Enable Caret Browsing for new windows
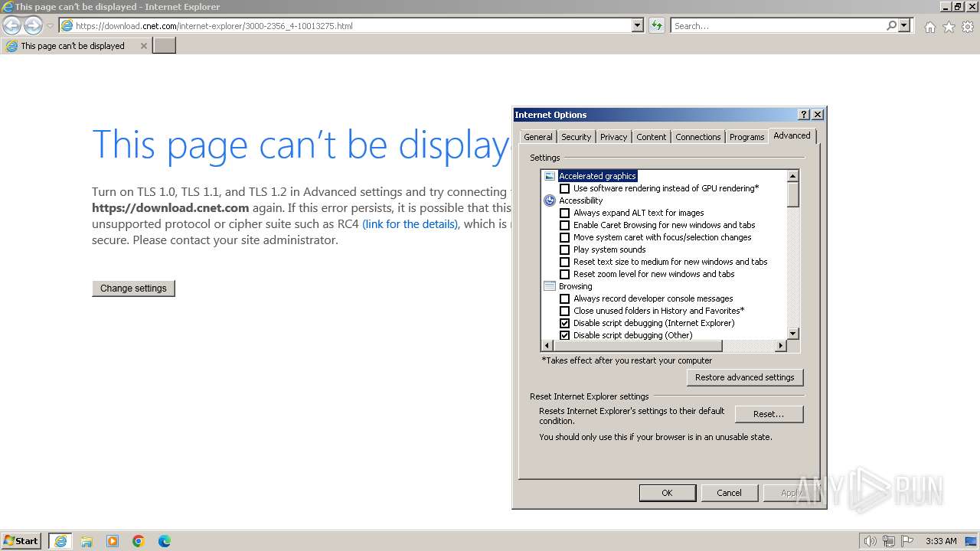This screenshot has width=980, height=551. coord(565,225)
